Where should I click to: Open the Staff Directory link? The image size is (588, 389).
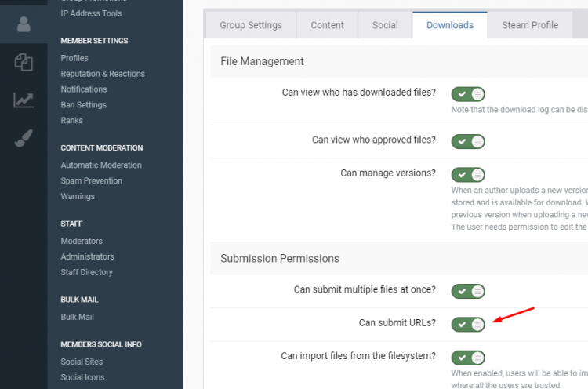86,273
